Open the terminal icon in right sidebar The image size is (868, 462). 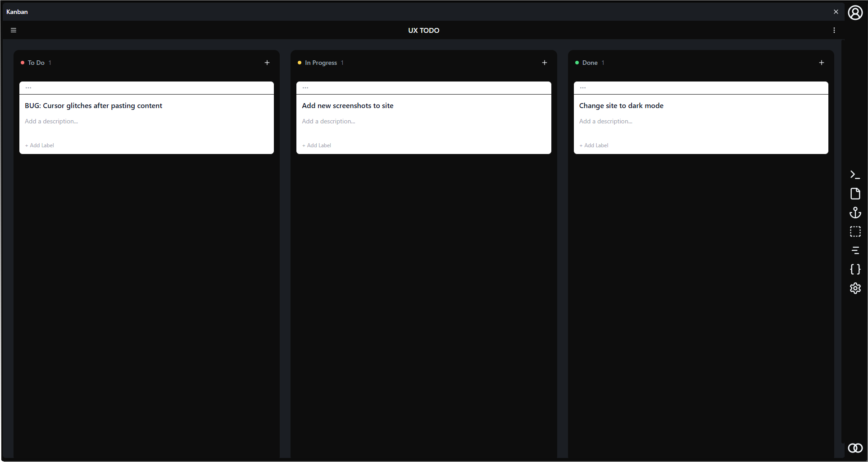pos(855,175)
